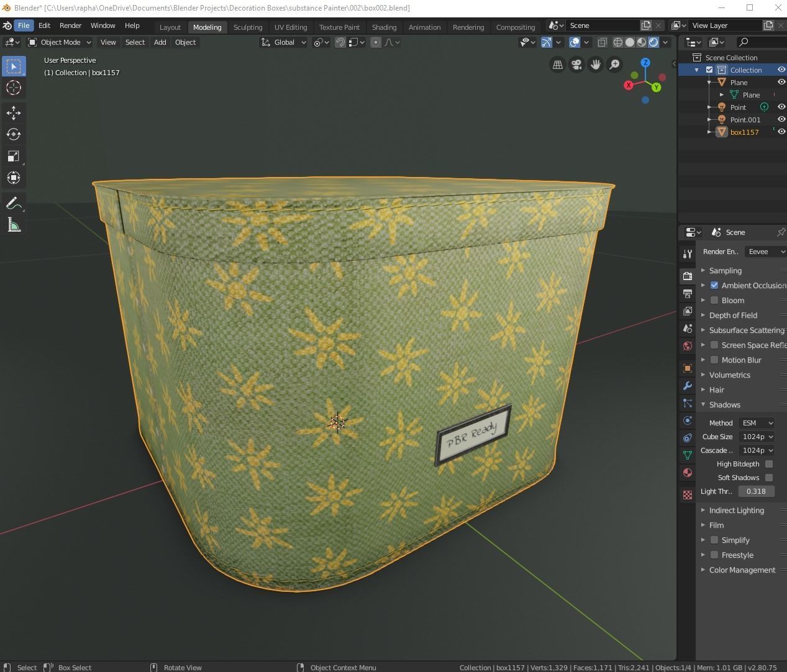Toggle orthographic grid view icon
The height and width of the screenshot is (672, 787).
558,65
